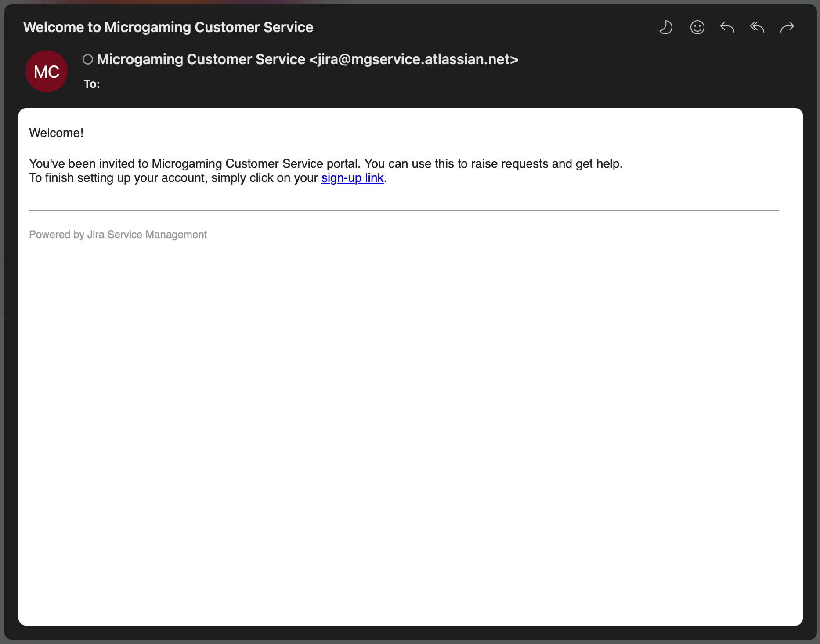Toggle the read status circle beside sender
This screenshot has height=644, width=820.
point(88,59)
